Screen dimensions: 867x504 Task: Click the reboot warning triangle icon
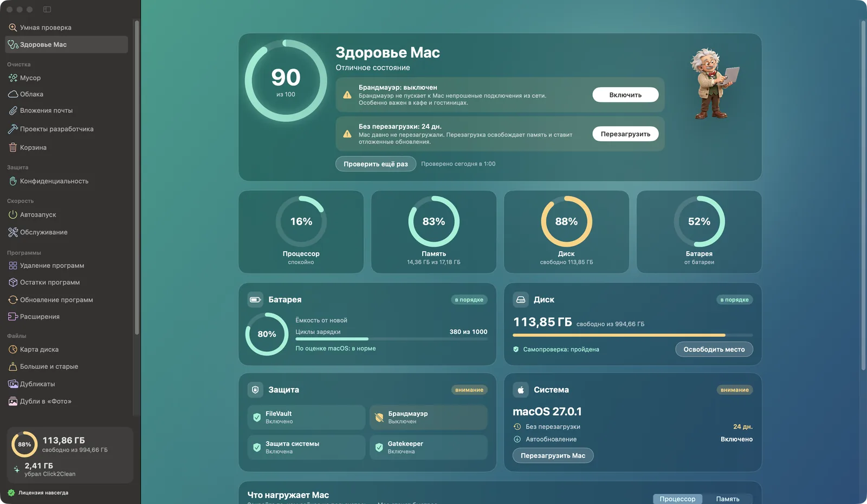347,134
